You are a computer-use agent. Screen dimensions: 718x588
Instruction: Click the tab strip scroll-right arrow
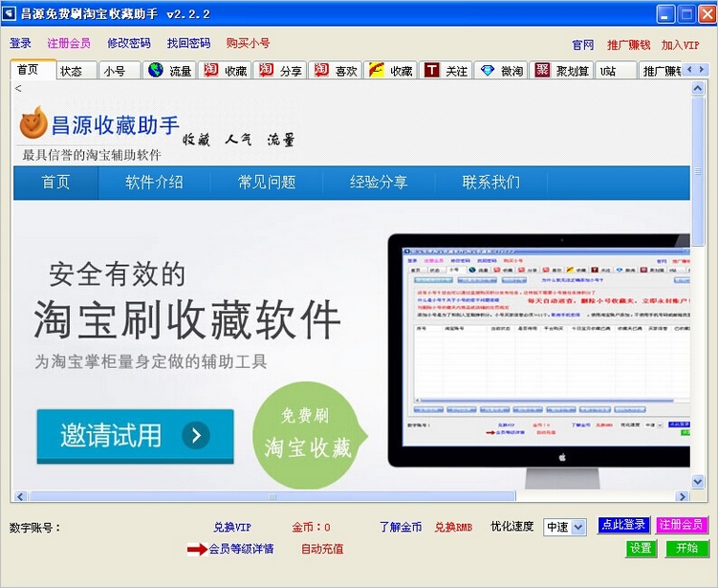pyautogui.click(x=701, y=70)
